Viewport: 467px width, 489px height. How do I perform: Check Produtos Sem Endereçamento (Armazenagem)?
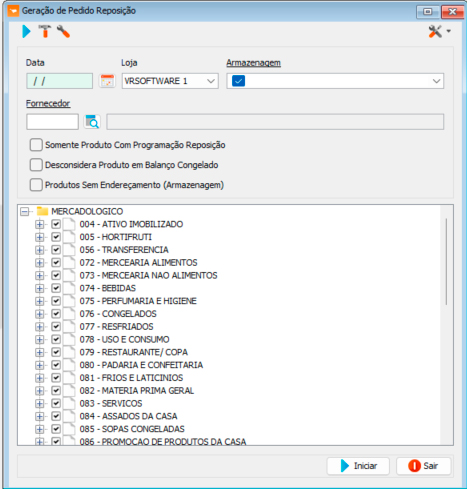pos(36,185)
